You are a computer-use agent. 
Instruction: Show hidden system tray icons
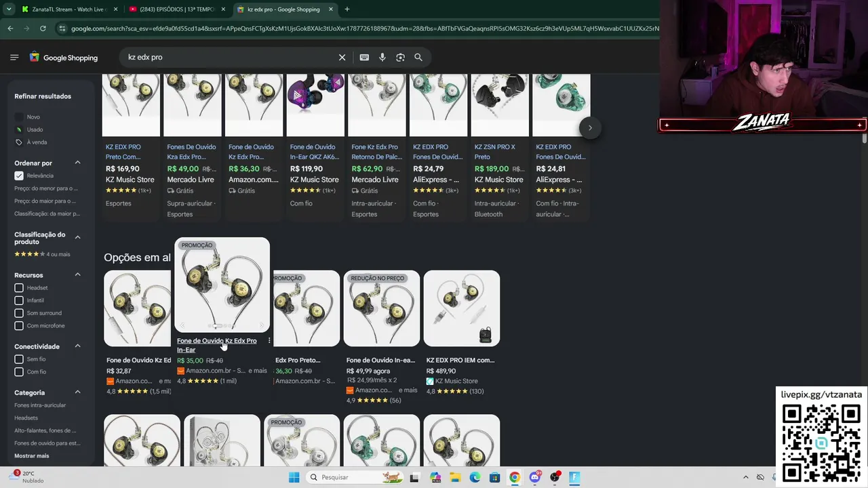[x=745, y=477]
